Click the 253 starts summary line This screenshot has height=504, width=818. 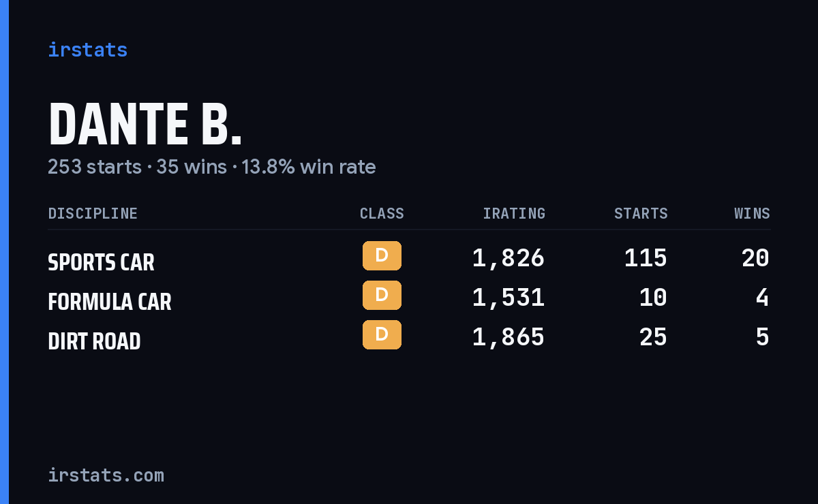pyautogui.click(x=211, y=167)
